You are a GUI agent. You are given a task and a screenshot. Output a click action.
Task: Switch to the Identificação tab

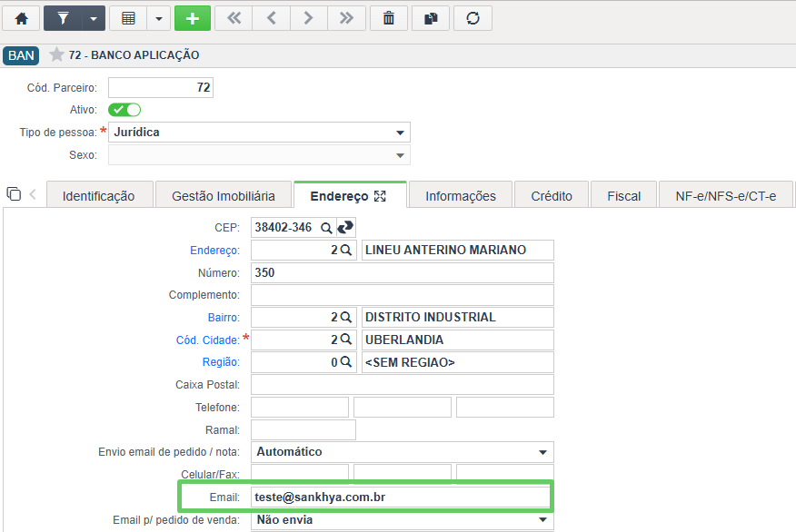click(98, 195)
